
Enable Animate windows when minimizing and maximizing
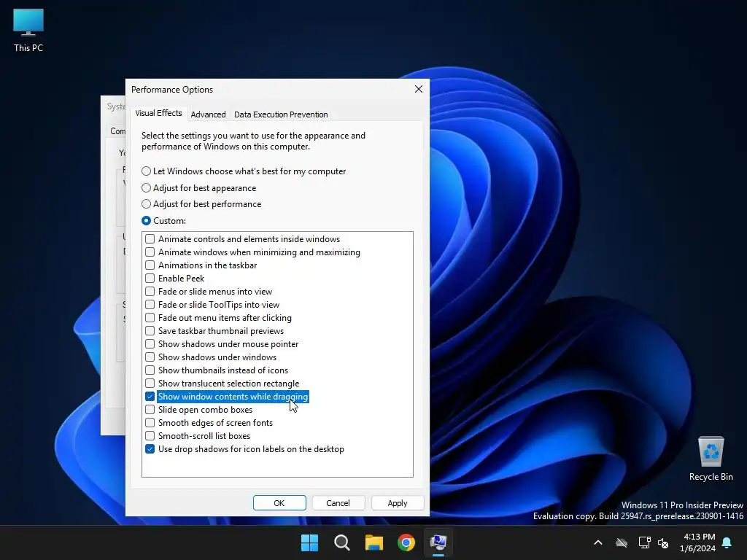click(x=150, y=252)
